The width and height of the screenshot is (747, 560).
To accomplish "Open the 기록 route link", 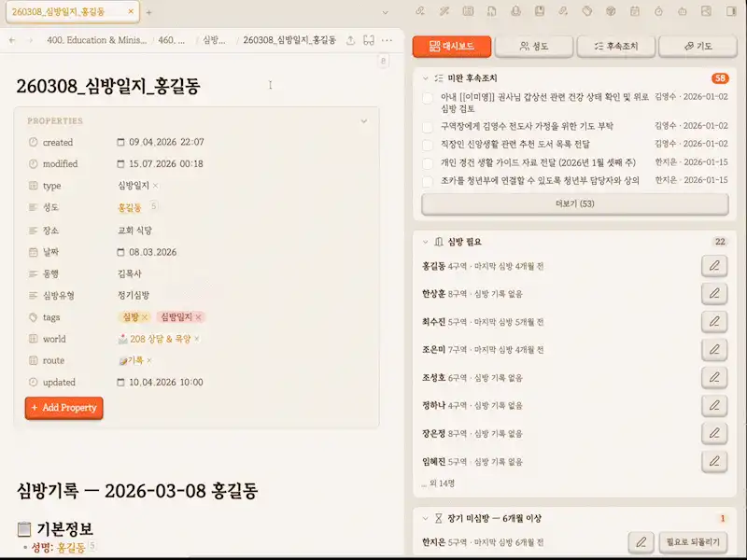I will (135, 360).
